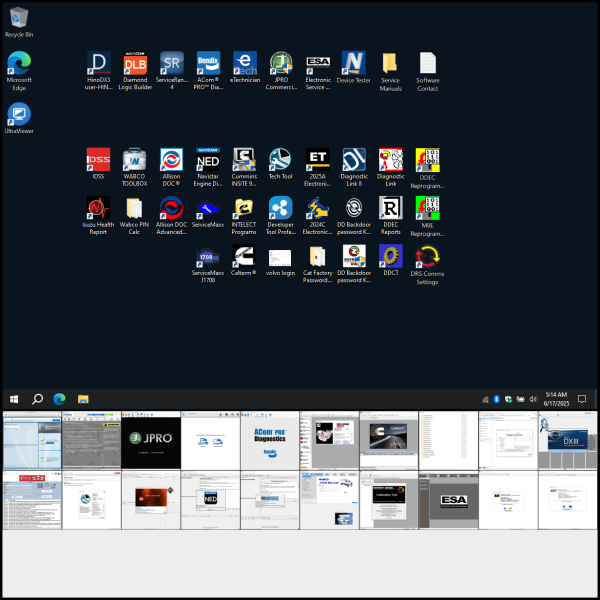The image size is (600, 600).
Task: Open INTELECT Programs folder shortcut
Action: click(x=244, y=215)
